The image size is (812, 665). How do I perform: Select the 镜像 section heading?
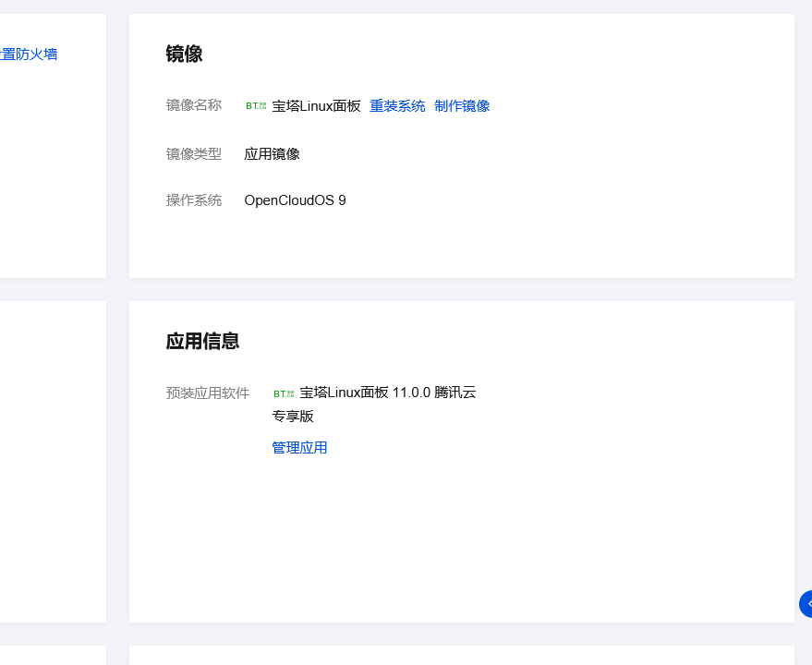coord(184,54)
